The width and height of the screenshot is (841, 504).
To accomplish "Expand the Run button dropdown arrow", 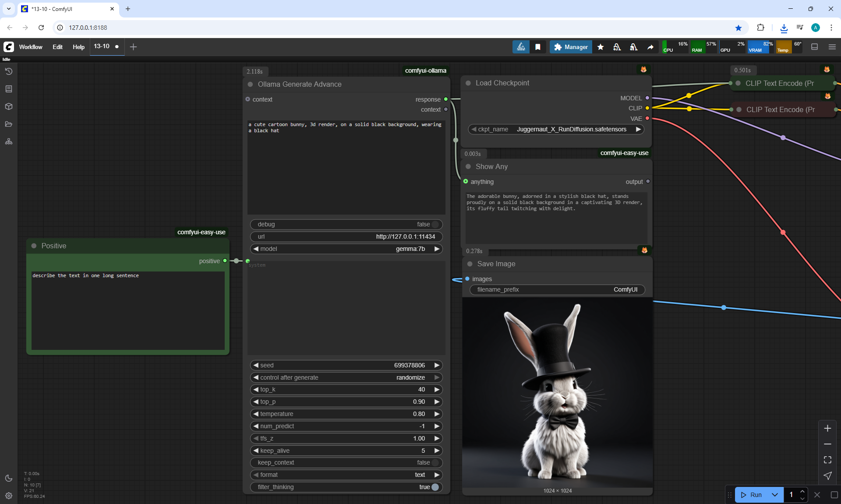I will click(x=775, y=495).
